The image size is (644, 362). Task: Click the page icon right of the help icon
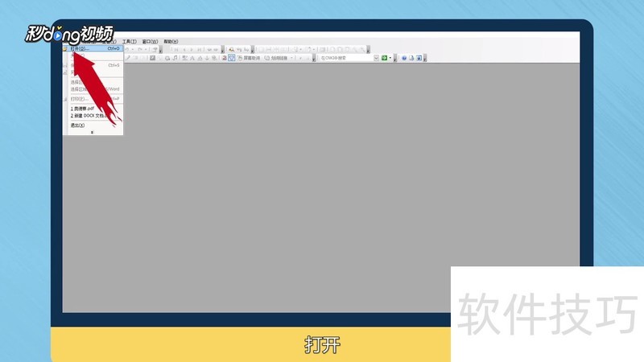pyautogui.click(x=411, y=58)
